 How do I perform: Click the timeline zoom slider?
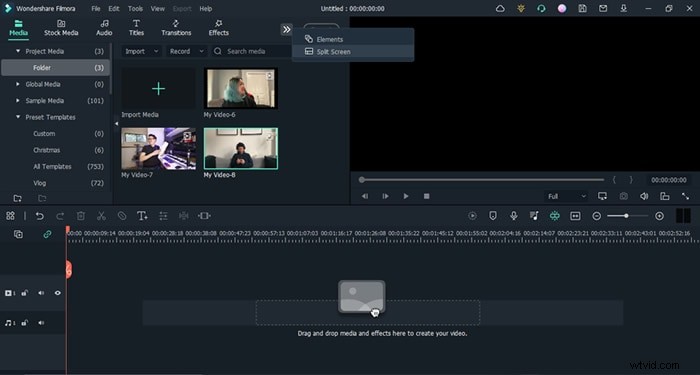coord(627,216)
